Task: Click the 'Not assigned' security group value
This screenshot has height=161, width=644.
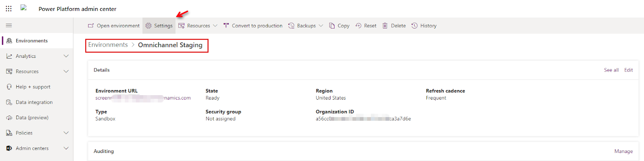Action: [220, 119]
